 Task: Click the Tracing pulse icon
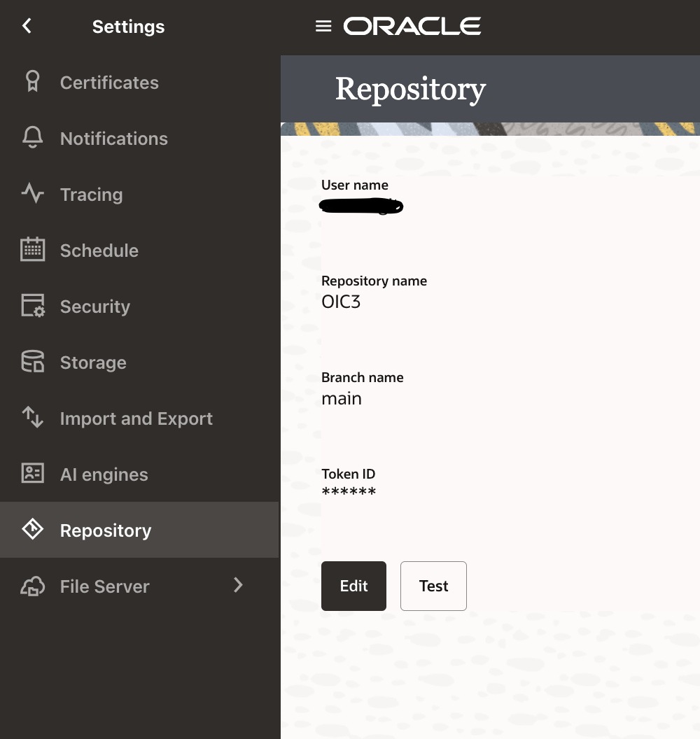(x=32, y=193)
